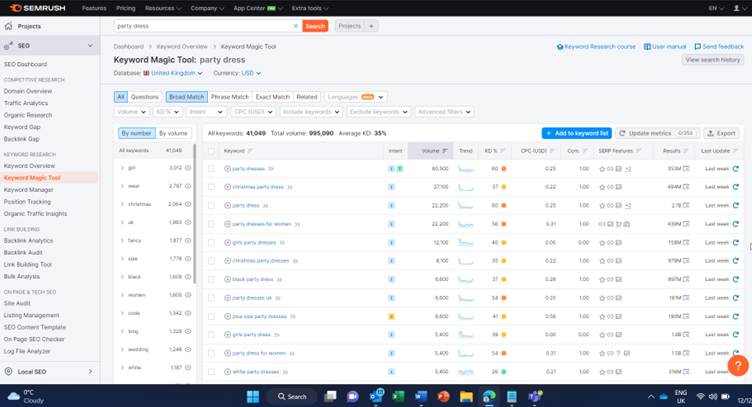Toggle eye icon for wedding group
The image size is (752, 407).
point(188,349)
